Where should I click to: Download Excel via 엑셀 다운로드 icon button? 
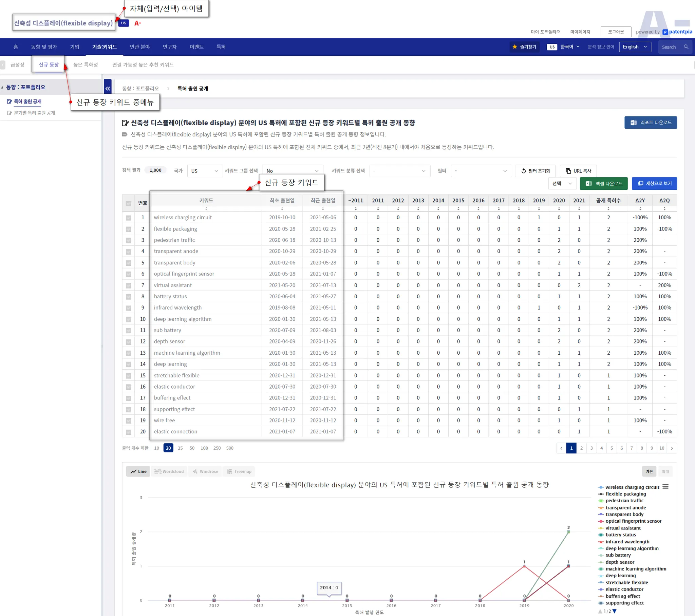(x=603, y=184)
